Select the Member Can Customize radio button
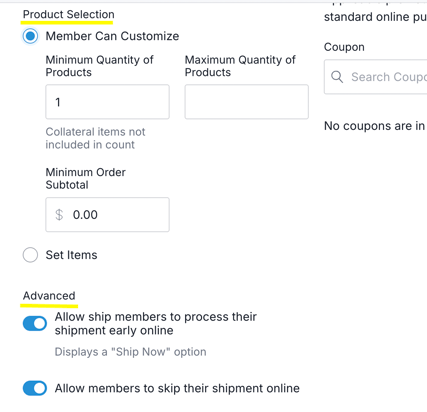 [x=30, y=36]
